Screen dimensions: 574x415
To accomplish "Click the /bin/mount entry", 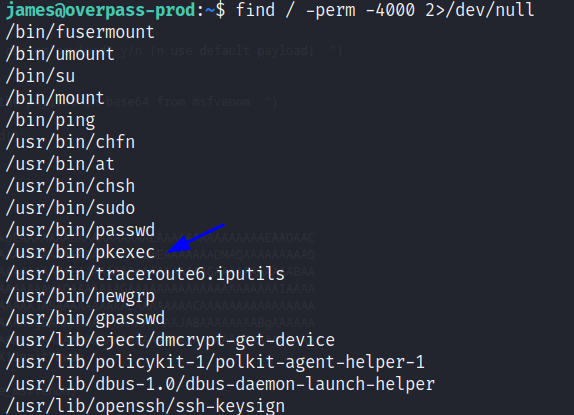I will click(55, 98).
